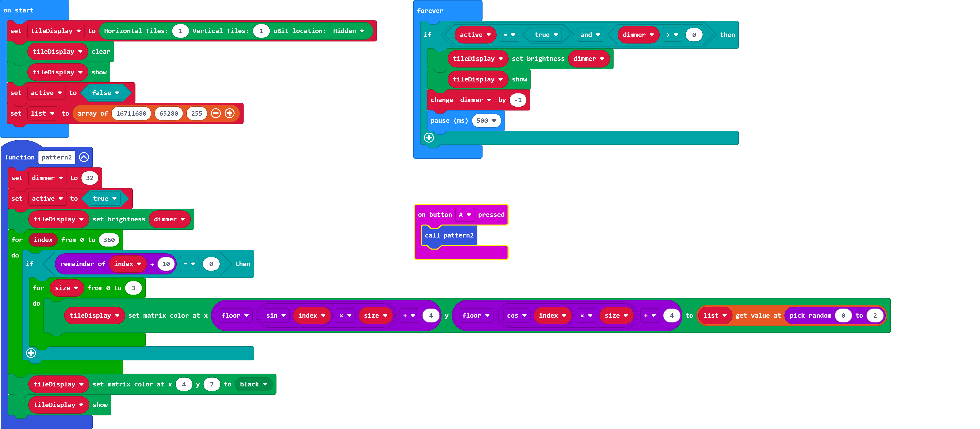
Task: Open uBit location Hidden dropdown
Action: [349, 31]
